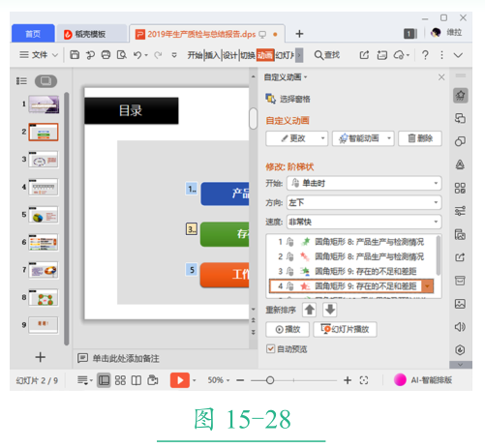
Task: Click the AI-智能排版 button
Action: pyautogui.click(x=423, y=380)
